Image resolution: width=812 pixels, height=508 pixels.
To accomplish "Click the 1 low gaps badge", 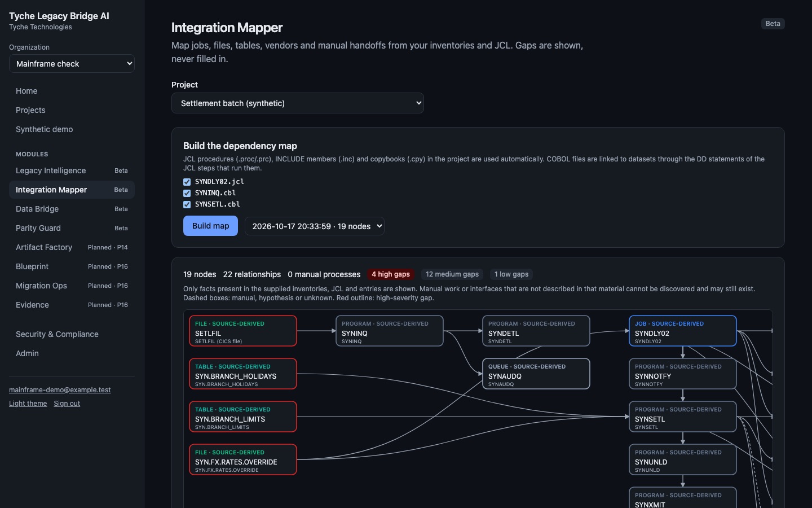I will [x=511, y=274].
